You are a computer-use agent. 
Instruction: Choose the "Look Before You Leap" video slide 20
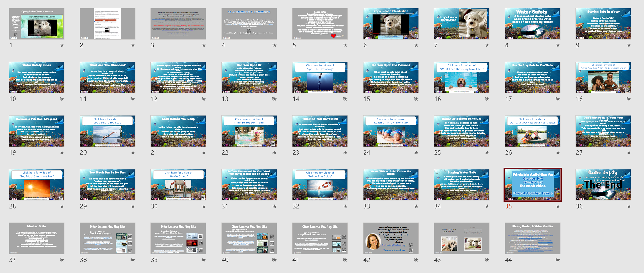[x=107, y=131]
